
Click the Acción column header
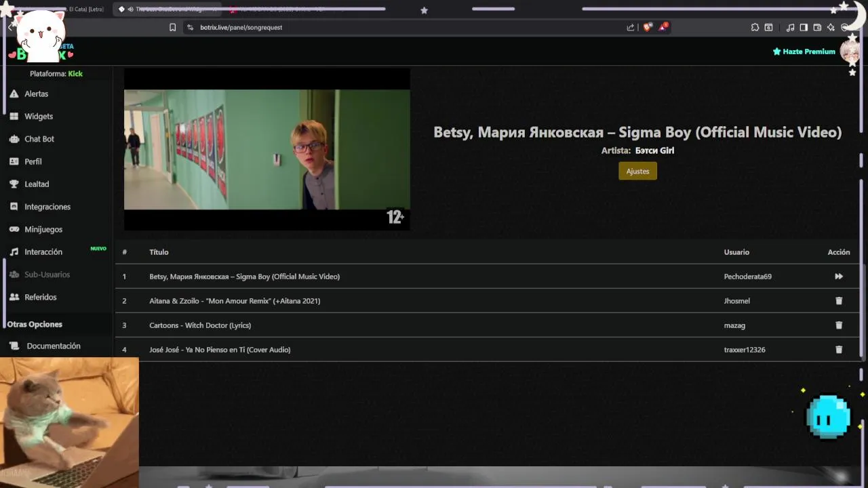coord(839,252)
